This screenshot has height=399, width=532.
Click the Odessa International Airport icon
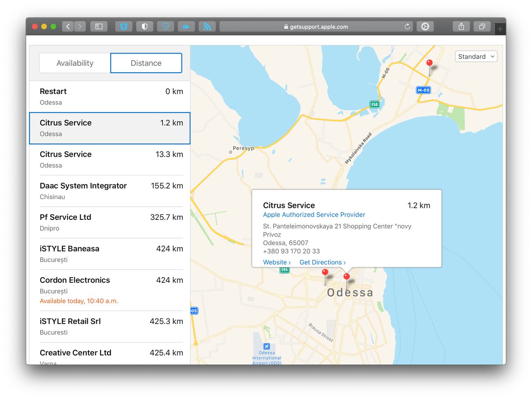[x=267, y=346]
